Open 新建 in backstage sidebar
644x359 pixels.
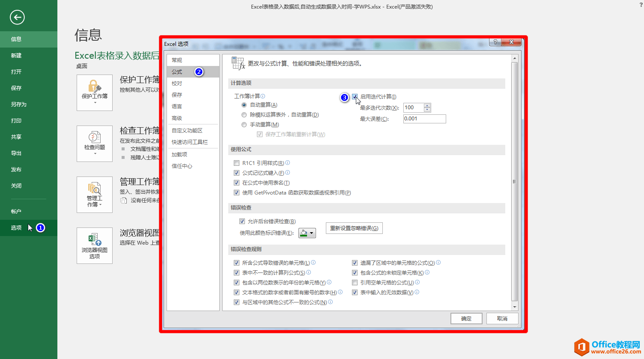(29, 55)
